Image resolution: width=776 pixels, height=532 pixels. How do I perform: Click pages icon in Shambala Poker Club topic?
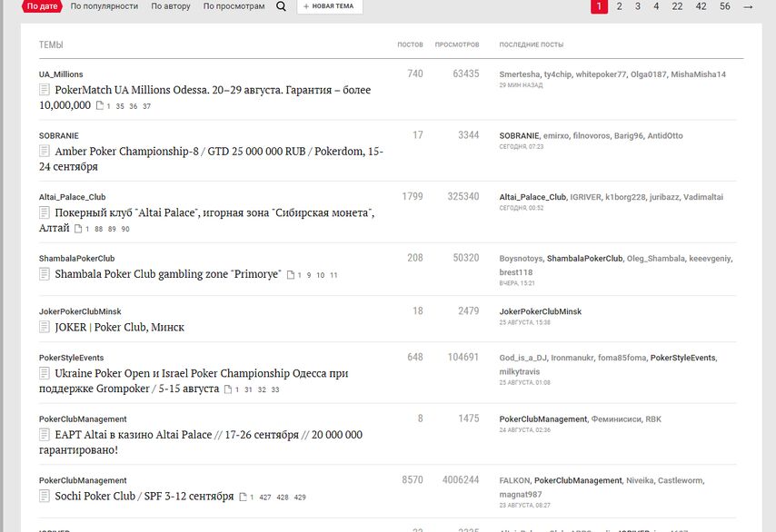pyautogui.click(x=291, y=275)
